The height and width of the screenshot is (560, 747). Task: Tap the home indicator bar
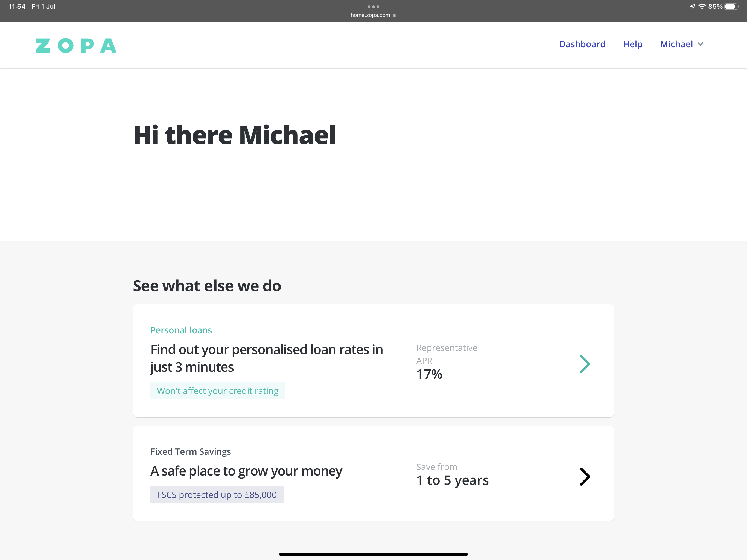point(373,554)
